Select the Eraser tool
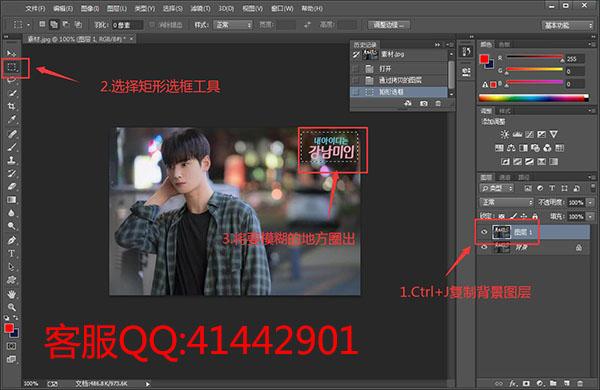This screenshot has height=390, width=600. 12,186
